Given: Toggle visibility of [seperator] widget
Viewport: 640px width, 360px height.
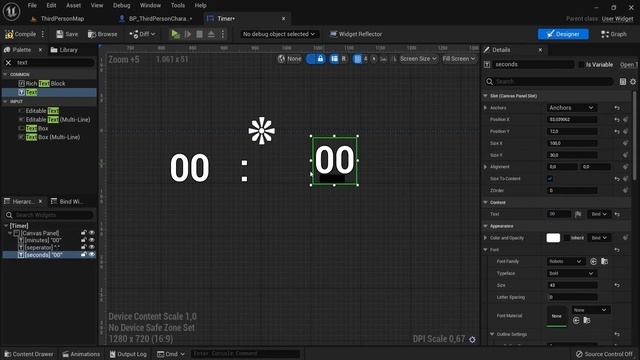Looking at the screenshot, I should pos(92,247).
